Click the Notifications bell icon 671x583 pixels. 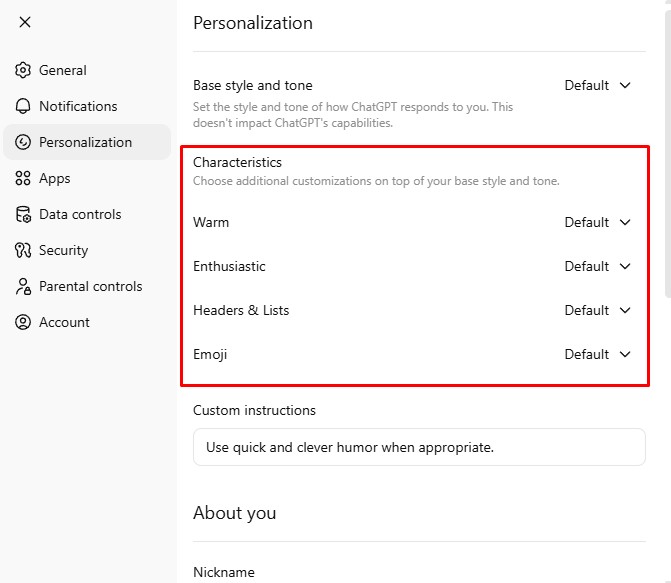tap(23, 106)
